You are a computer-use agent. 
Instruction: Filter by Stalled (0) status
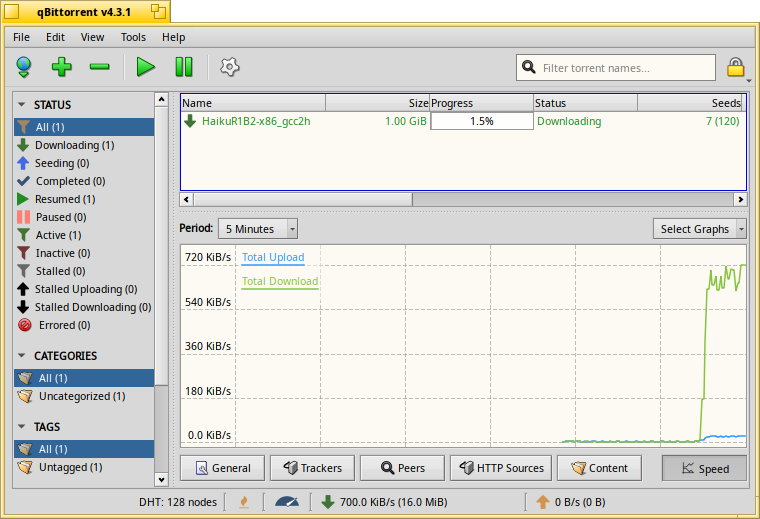pos(84,271)
